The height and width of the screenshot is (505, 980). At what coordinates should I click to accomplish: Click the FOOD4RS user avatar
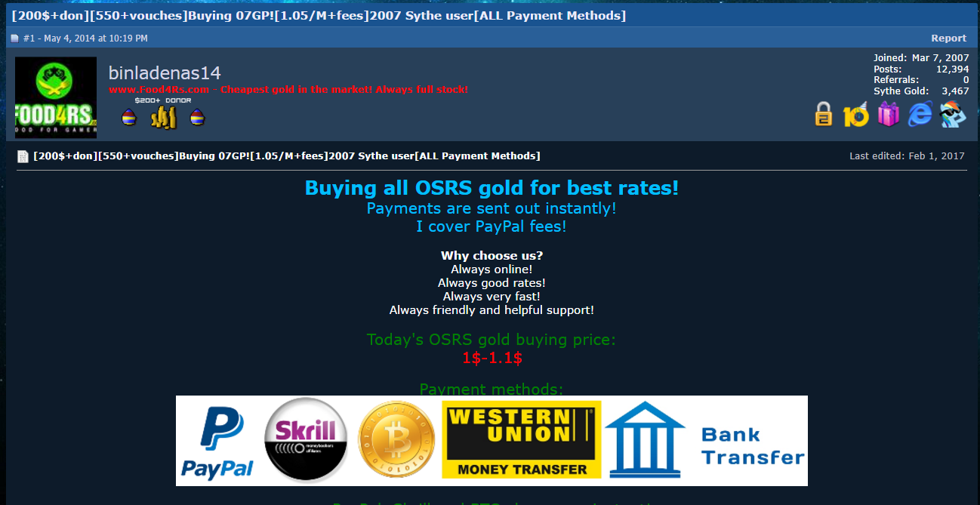(x=56, y=97)
